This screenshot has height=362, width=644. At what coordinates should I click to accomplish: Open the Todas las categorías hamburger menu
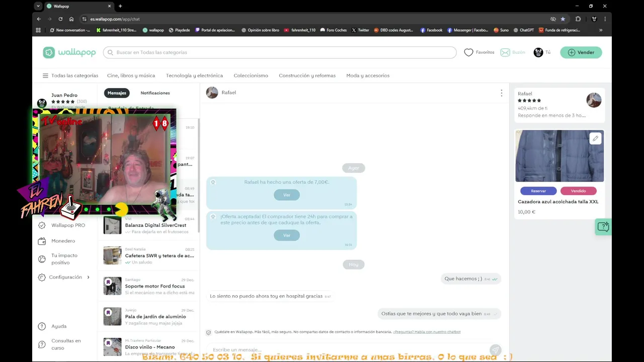[45, 75]
